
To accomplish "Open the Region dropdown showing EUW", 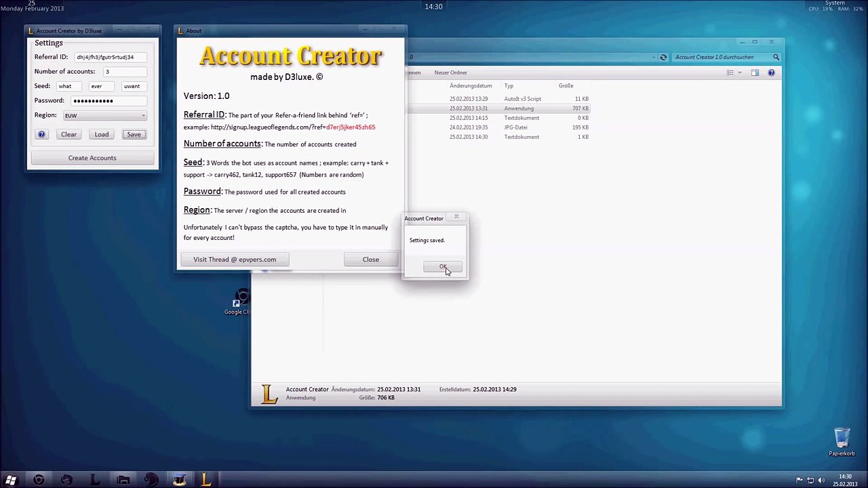I will [x=104, y=115].
